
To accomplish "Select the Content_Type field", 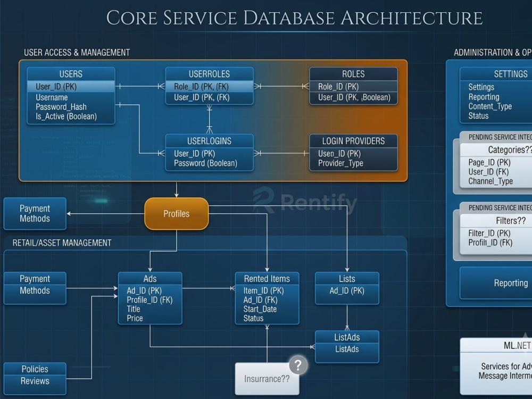I will point(490,106).
